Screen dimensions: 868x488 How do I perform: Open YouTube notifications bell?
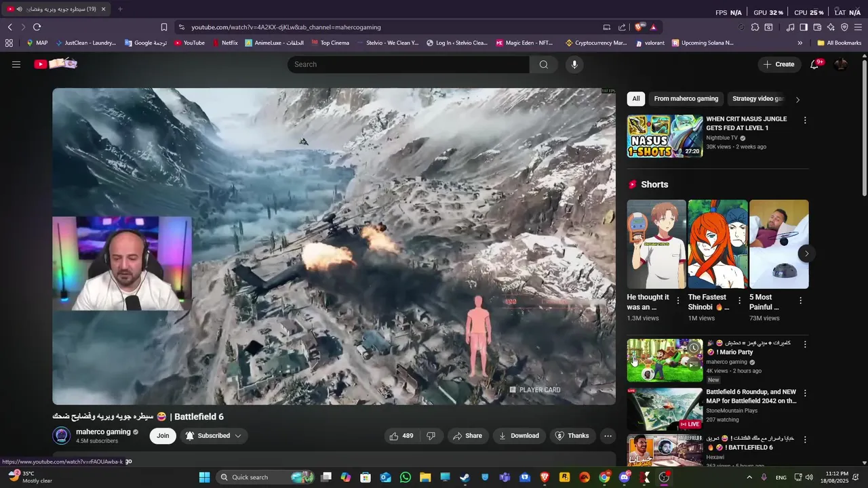pyautogui.click(x=814, y=64)
